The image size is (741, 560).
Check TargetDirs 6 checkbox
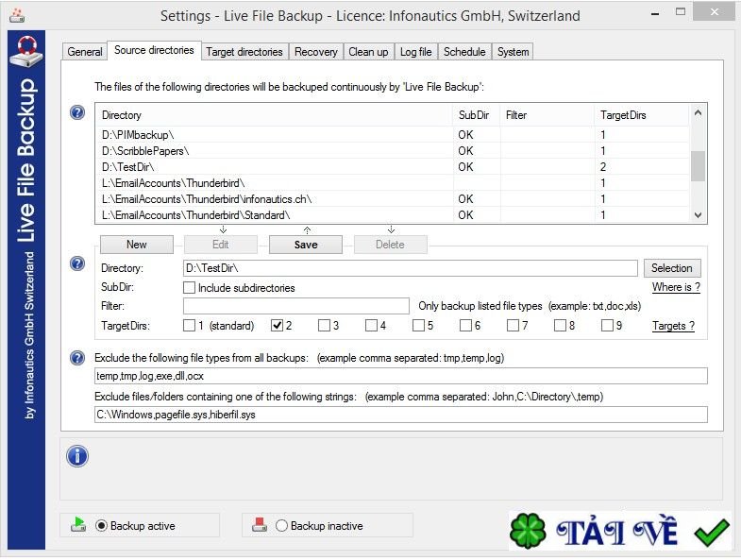point(465,326)
